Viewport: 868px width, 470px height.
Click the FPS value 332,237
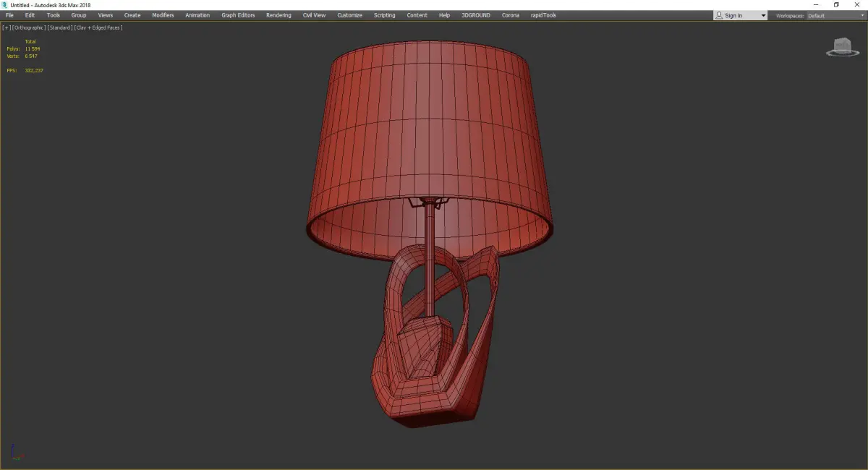click(34, 71)
